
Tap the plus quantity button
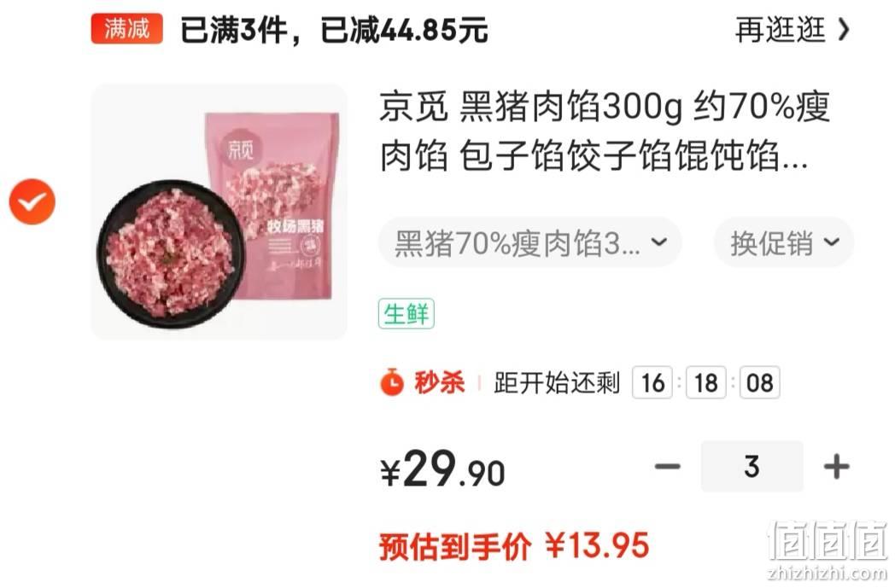(836, 467)
